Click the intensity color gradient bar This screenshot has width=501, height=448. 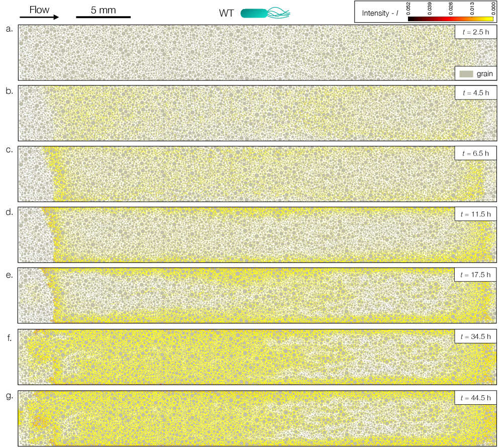[x=451, y=19]
